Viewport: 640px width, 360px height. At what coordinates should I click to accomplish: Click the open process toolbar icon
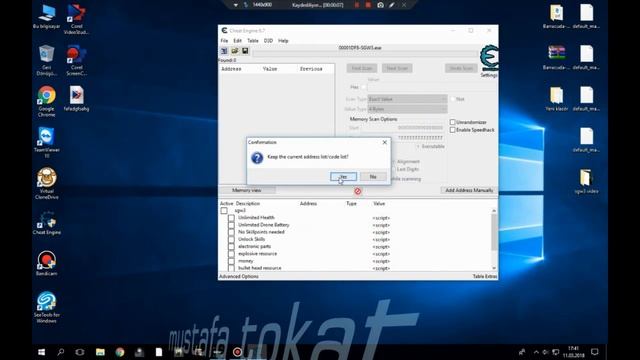(x=224, y=51)
